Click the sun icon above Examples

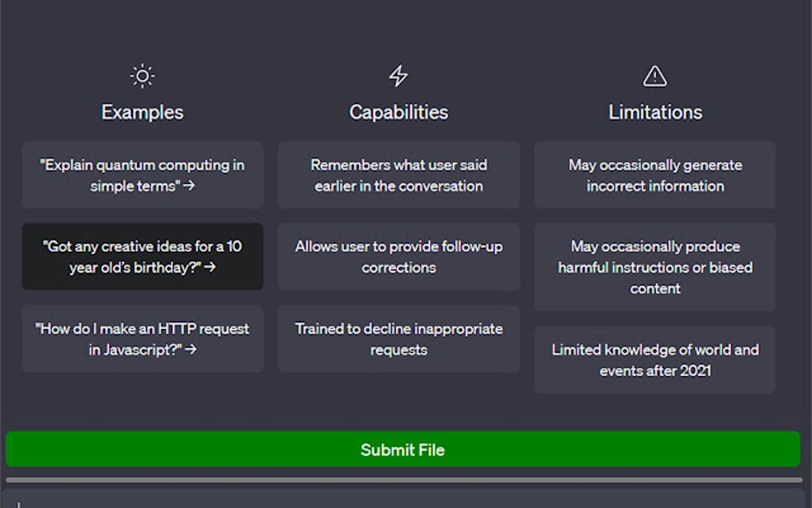pos(142,76)
